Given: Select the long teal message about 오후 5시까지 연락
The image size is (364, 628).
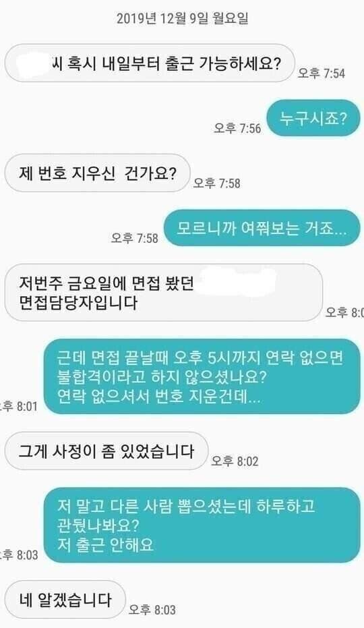Looking at the screenshot, I should [202, 376].
